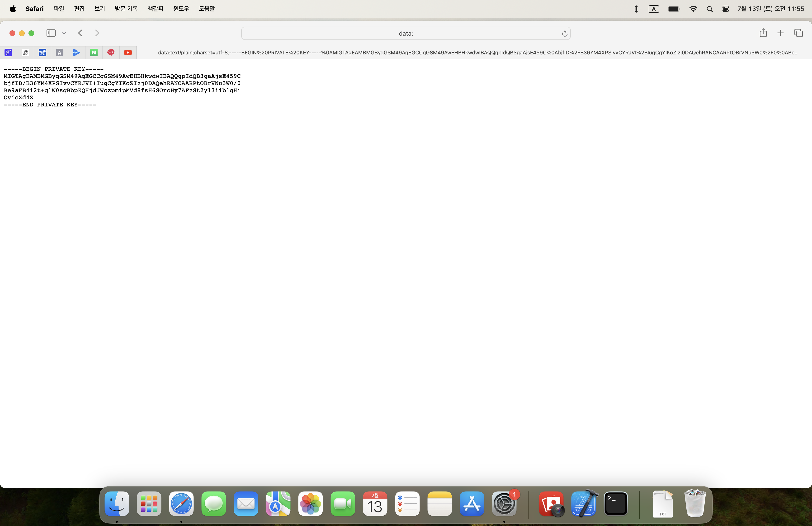Open the 윈도우 menu
Screen dimensions: 812x526
181,9
